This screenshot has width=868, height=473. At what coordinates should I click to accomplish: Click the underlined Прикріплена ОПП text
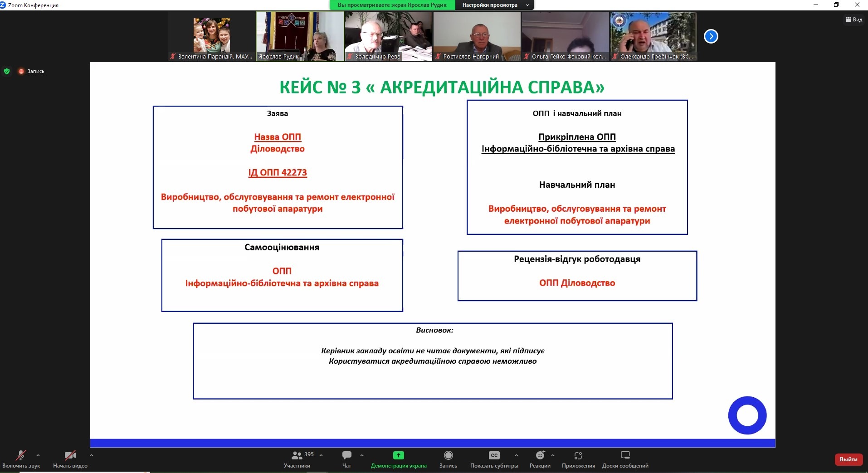coord(577,137)
